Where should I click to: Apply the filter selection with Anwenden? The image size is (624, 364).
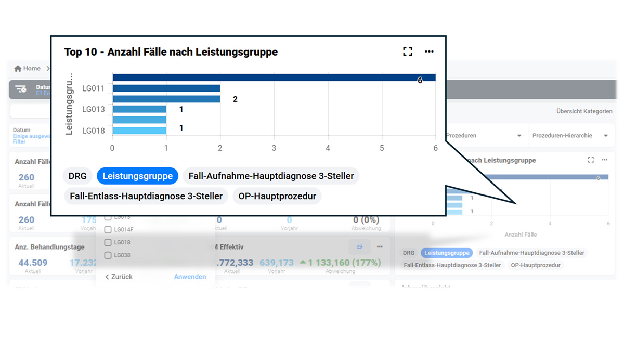[190, 277]
